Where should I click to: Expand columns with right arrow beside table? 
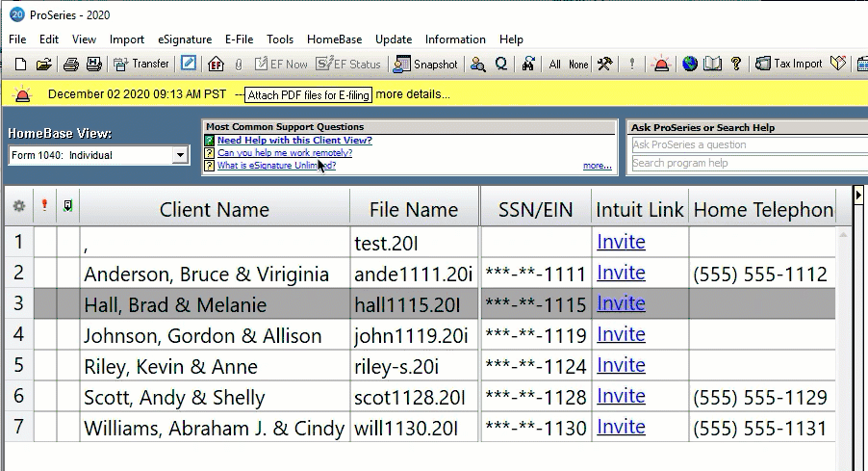click(x=858, y=196)
